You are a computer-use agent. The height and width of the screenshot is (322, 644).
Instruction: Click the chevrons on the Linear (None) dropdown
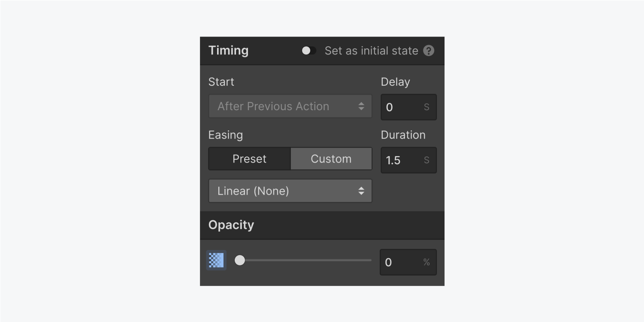[x=362, y=191]
